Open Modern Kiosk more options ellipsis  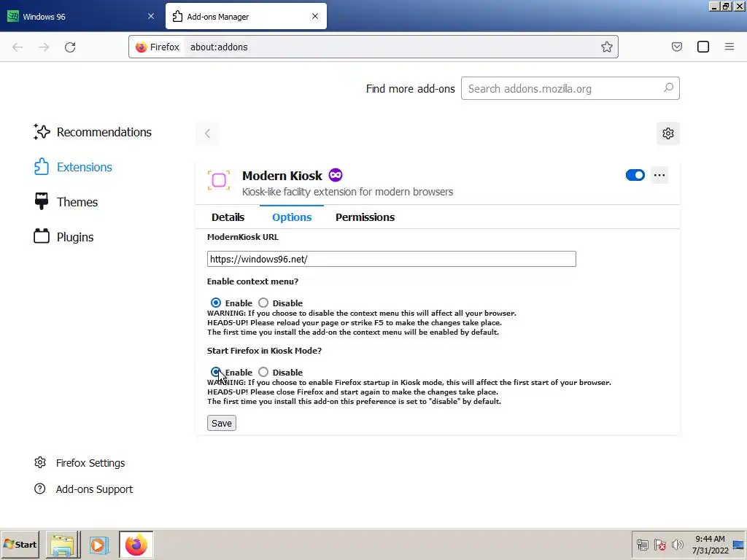coord(659,175)
